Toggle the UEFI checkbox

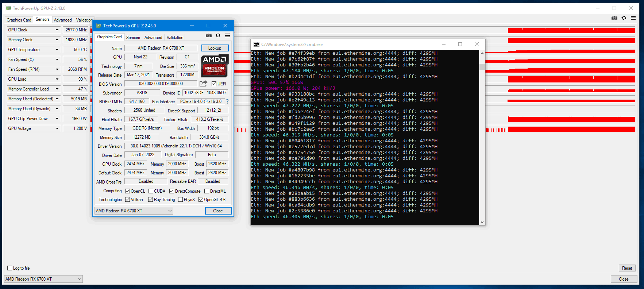coord(214,84)
